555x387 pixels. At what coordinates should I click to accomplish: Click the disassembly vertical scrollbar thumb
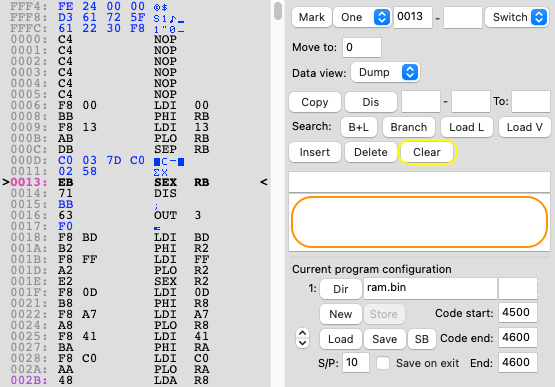click(x=278, y=11)
